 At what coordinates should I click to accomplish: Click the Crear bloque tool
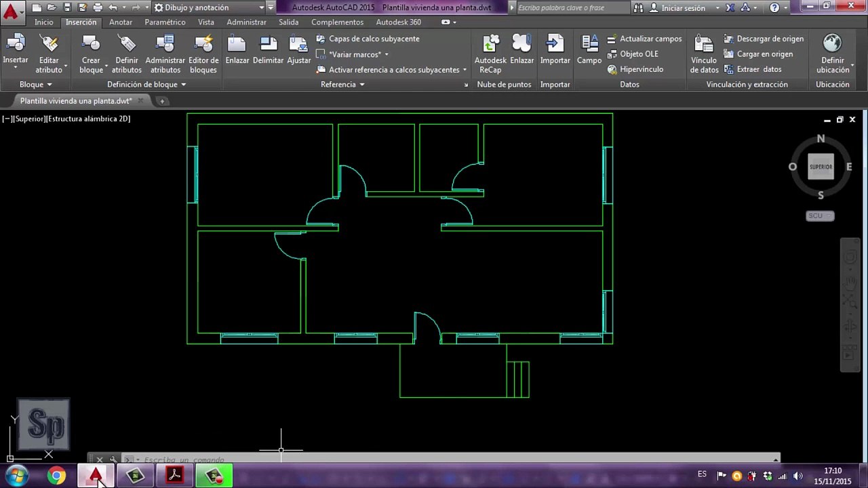[91, 54]
